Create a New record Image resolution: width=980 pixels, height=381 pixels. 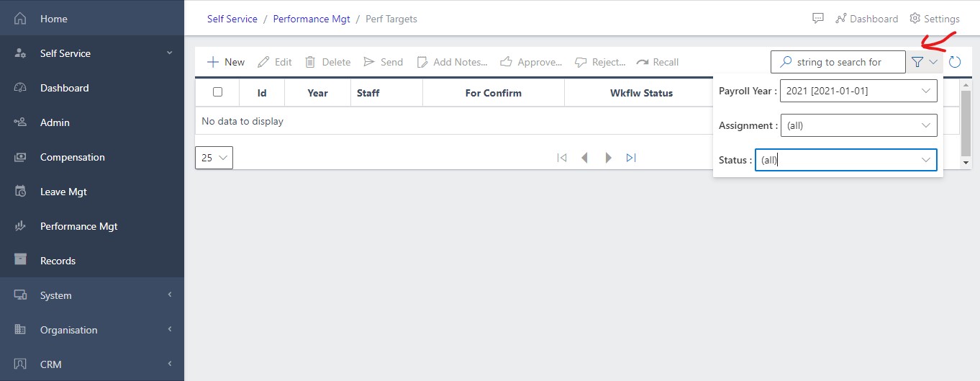click(x=226, y=62)
